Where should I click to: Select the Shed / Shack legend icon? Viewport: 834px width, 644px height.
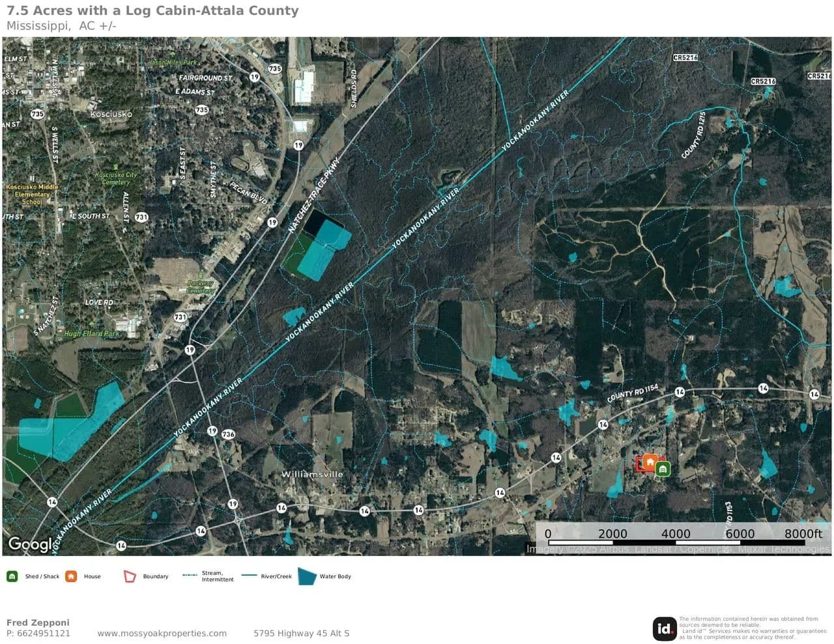(12, 576)
